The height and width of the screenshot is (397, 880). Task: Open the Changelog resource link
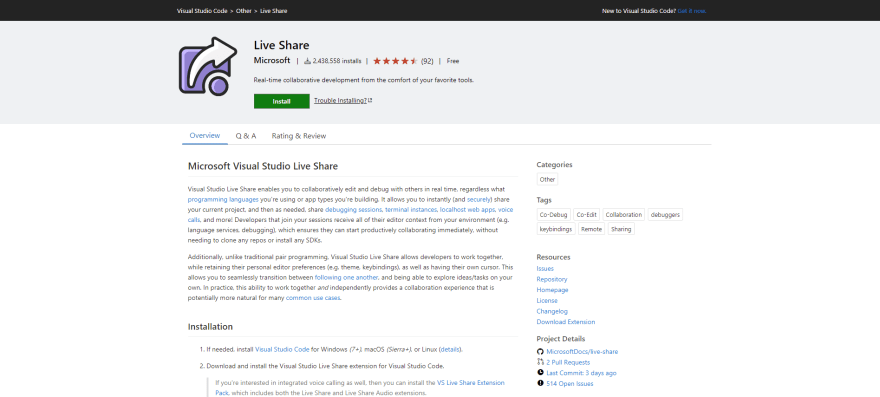(x=552, y=311)
